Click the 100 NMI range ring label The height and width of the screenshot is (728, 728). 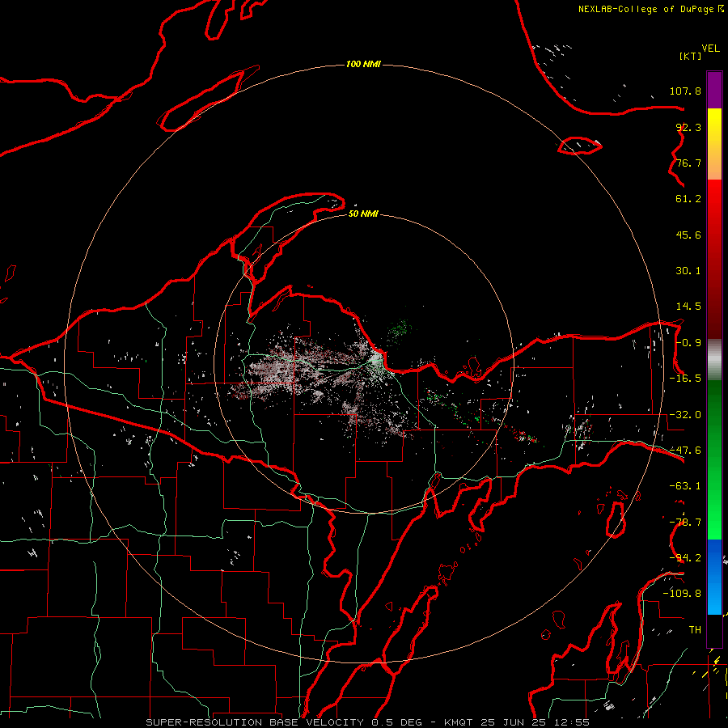click(x=363, y=64)
